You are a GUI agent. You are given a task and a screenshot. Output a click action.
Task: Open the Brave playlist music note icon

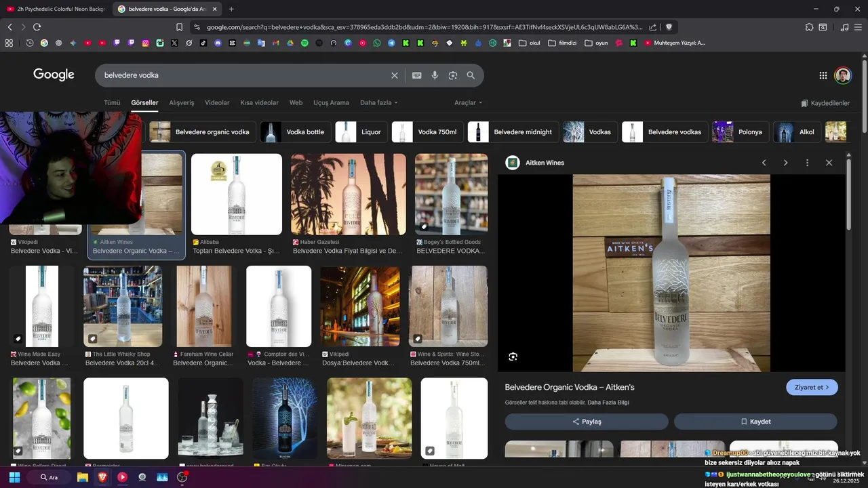click(x=844, y=27)
